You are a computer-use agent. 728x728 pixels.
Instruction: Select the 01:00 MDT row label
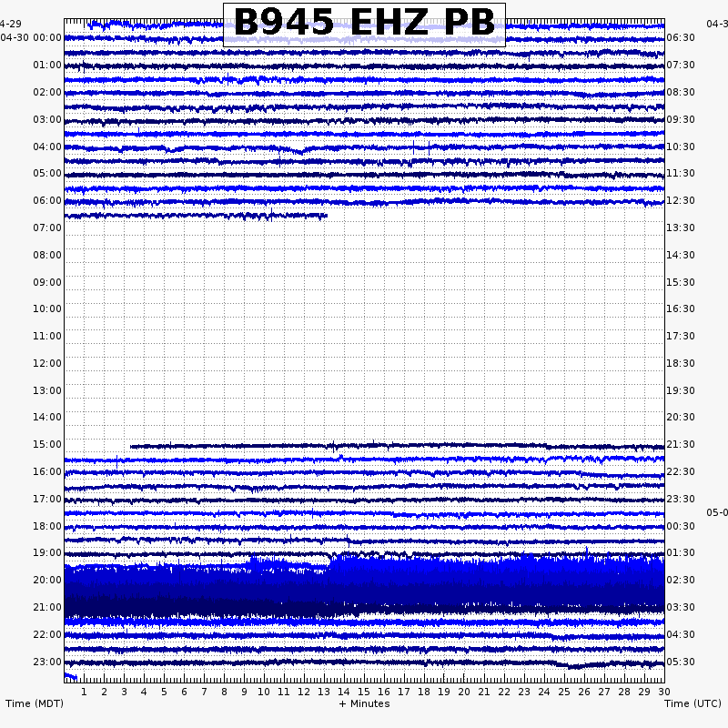[47, 65]
